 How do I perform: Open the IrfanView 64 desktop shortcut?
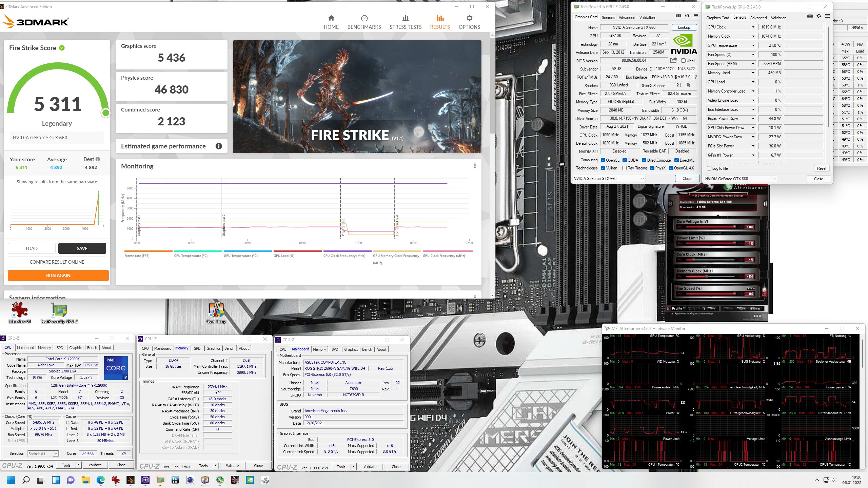(19, 313)
